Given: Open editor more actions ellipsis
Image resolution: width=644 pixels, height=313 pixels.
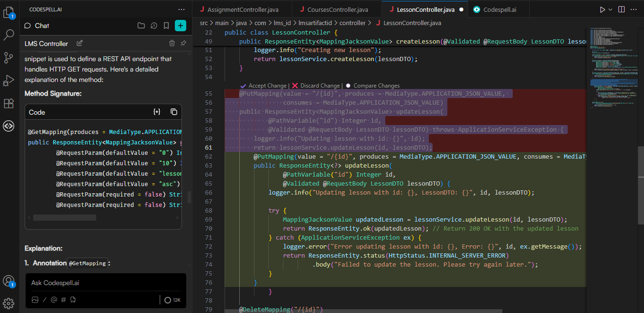Looking at the screenshot, I should [635, 9].
